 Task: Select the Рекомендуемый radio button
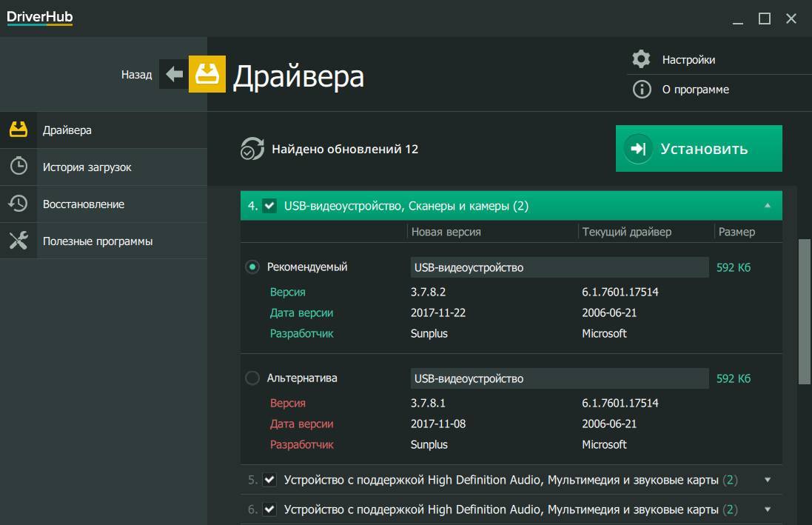click(x=252, y=267)
